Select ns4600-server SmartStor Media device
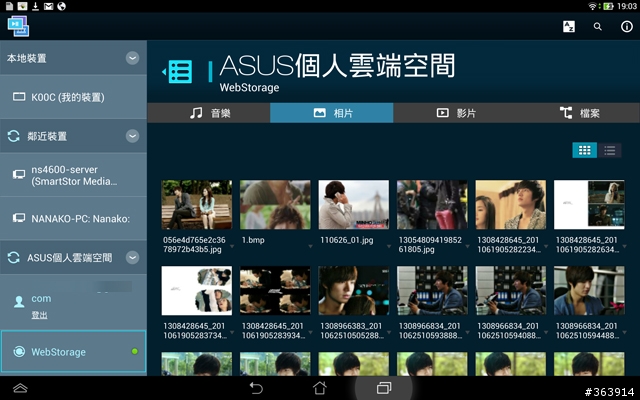The height and width of the screenshot is (400, 640). 73,175
